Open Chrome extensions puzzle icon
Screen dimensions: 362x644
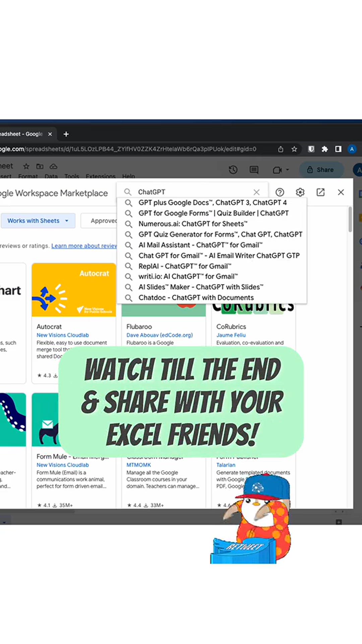point(324,149)
